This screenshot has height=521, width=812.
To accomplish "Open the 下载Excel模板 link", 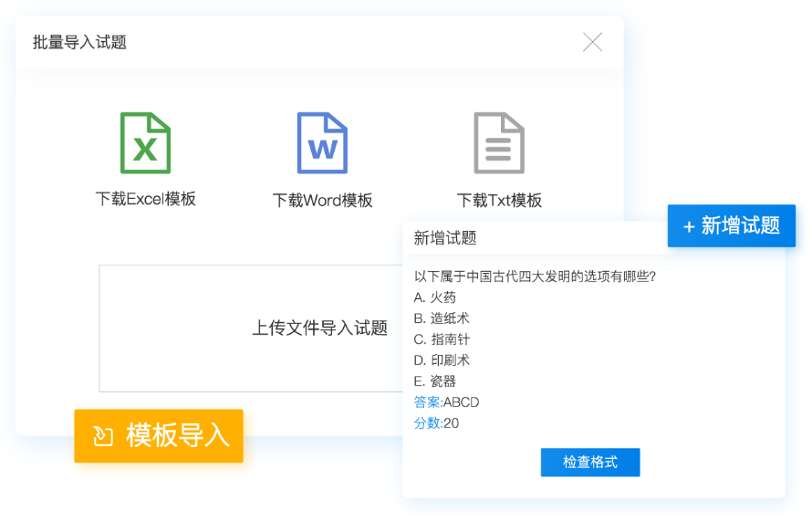I will coord(145,199).
